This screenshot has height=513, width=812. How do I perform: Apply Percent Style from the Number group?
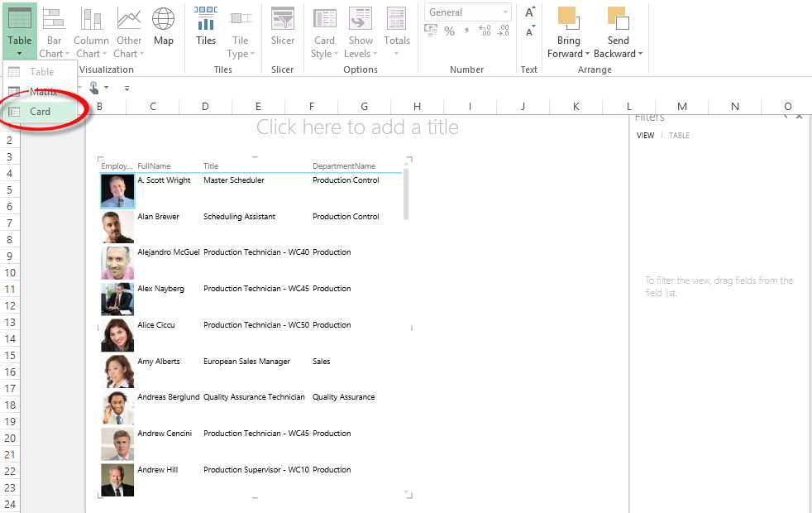coord(450,31)
